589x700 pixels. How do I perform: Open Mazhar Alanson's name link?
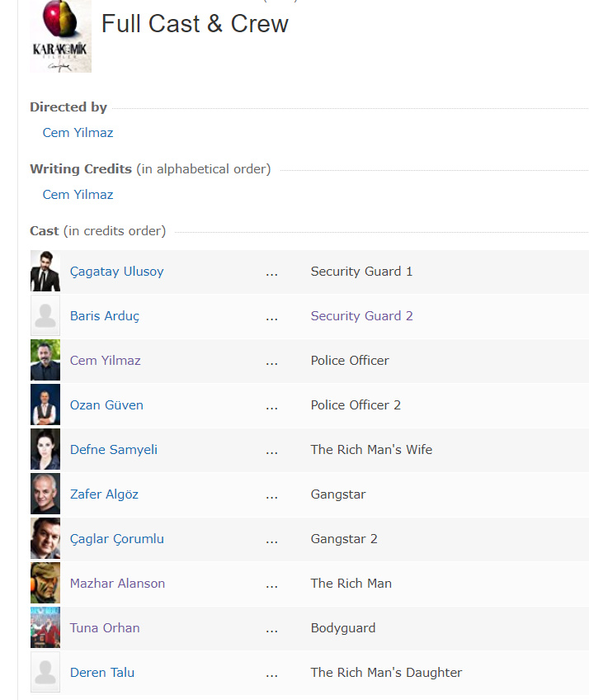click(x=117, y=584)
